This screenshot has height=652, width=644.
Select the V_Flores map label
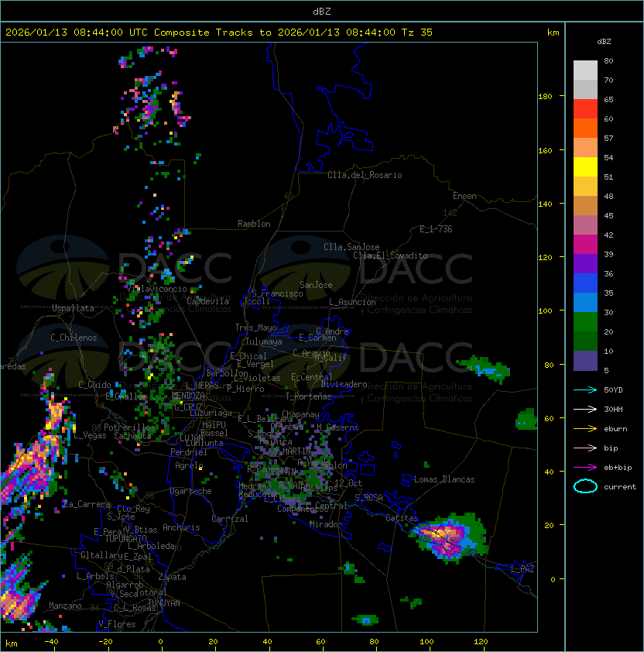click(x=117, y=624)
